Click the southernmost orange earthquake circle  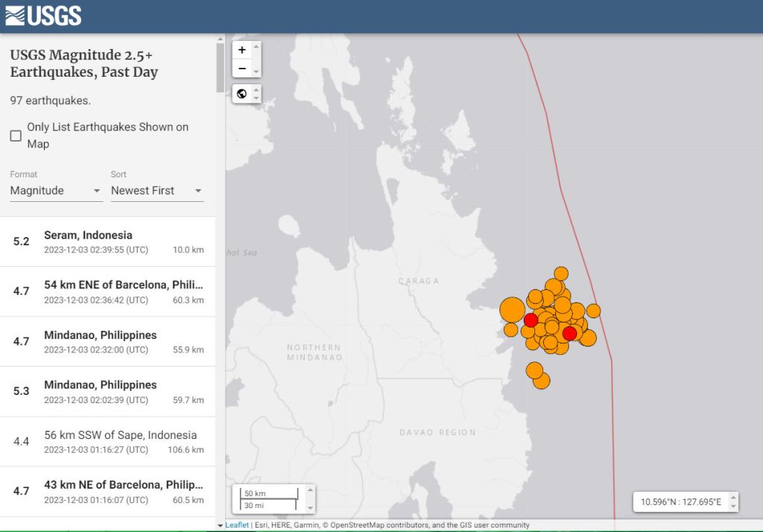tap(542, 381)
